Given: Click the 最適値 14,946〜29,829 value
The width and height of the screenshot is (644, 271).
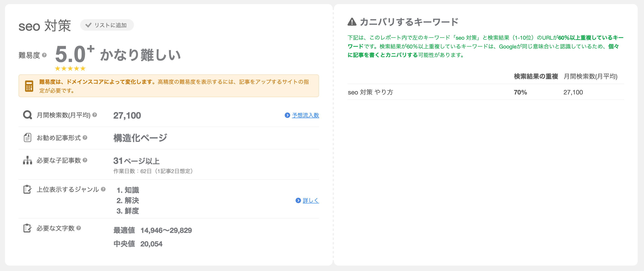Looking at the screenshot, I should [x=153, y=230].
